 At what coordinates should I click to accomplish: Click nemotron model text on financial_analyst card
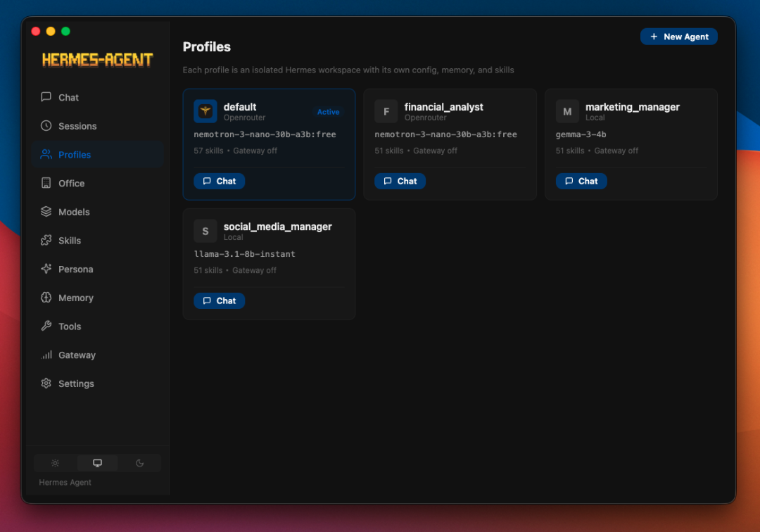click(445, 134)
